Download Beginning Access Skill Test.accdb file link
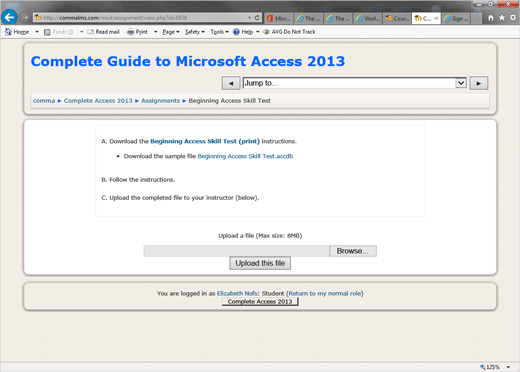This screenshot has width=520, height=372. click(245, 156)
